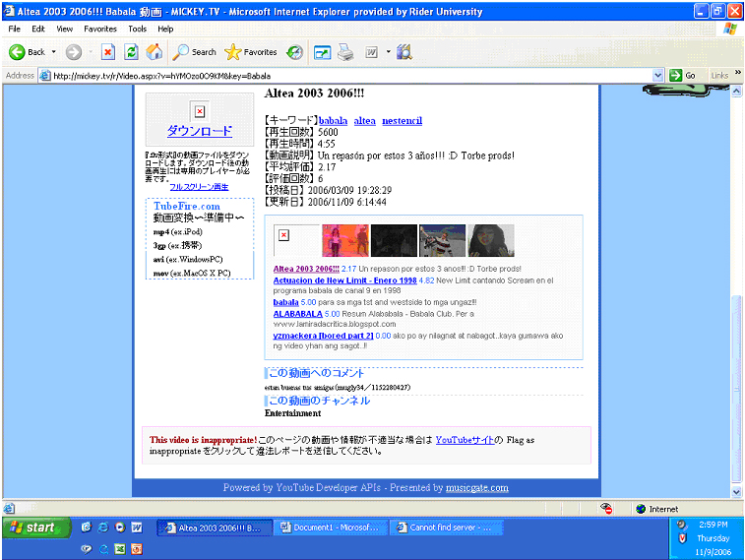Screen dimensions: 745x560
Task: Click the babala keyword link
Action: pos(333,121)
